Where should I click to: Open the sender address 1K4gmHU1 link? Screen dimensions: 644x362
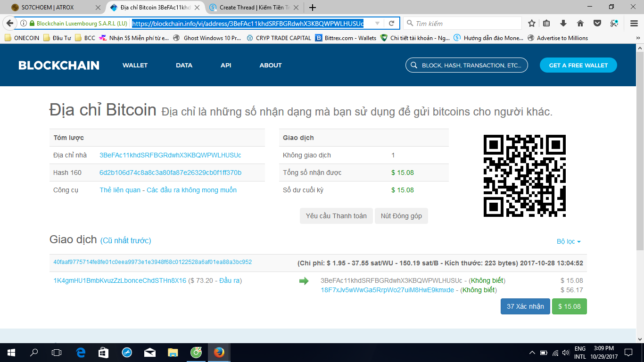tap(120, 280)
